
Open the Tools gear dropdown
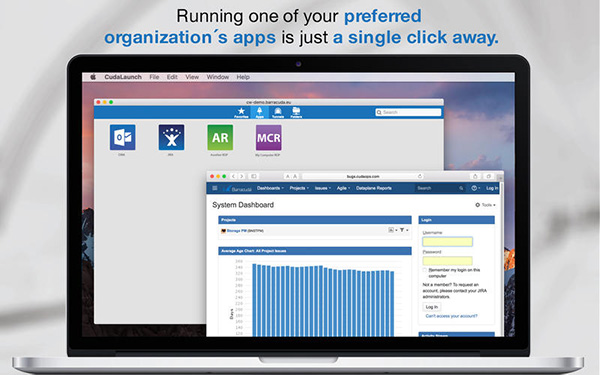tap(485, 205)
